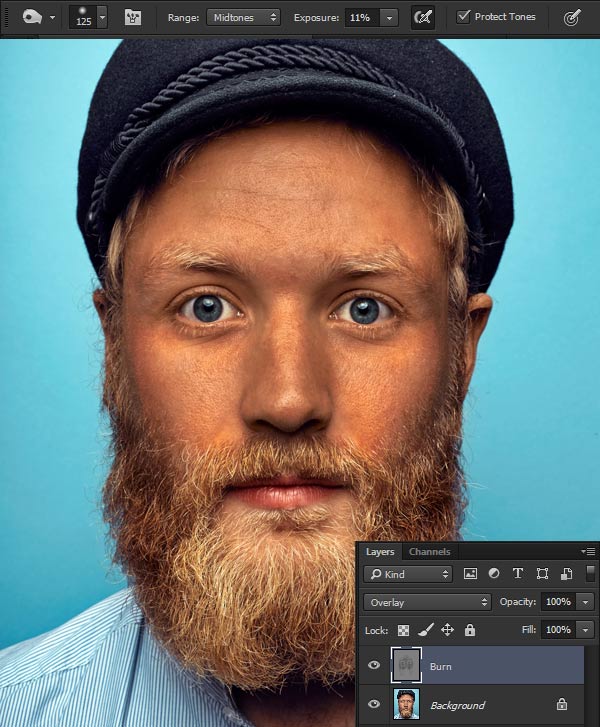Open the Fill slider dropdown arrow
This screenshot has width=600, height=727.
[585, 630]
